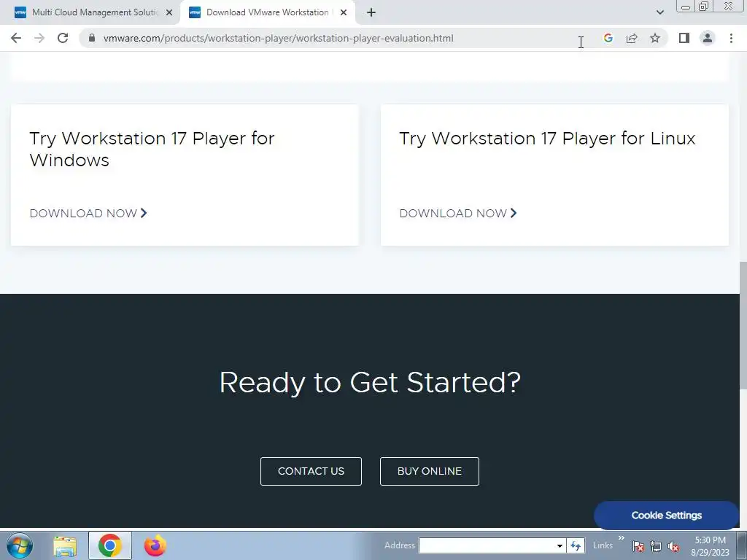This screenshot has width=747, height=560.
Task: Open a new browser tab
Action: (371, 13)
